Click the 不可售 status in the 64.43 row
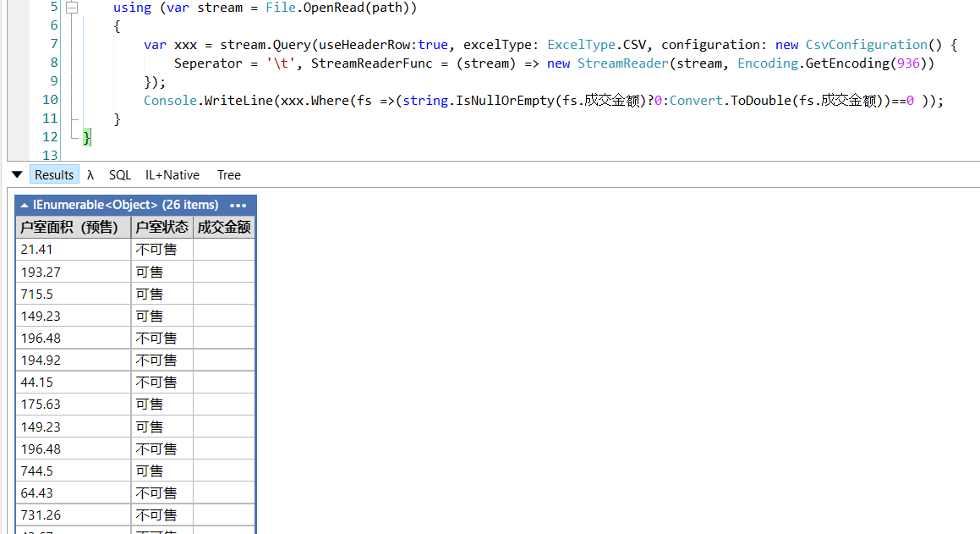The height and width of the screenshot is (534, 980). pos(156,493)
